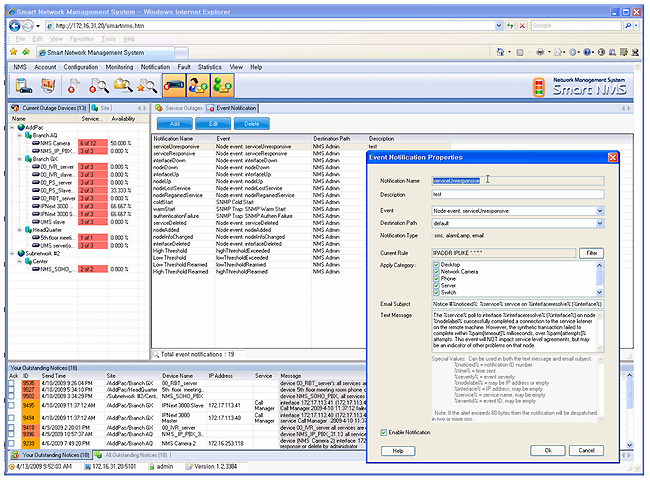This screenshot has width=650, height=482.
Task: Open the Favorites Center star icon
Action: tap(14, 52)
